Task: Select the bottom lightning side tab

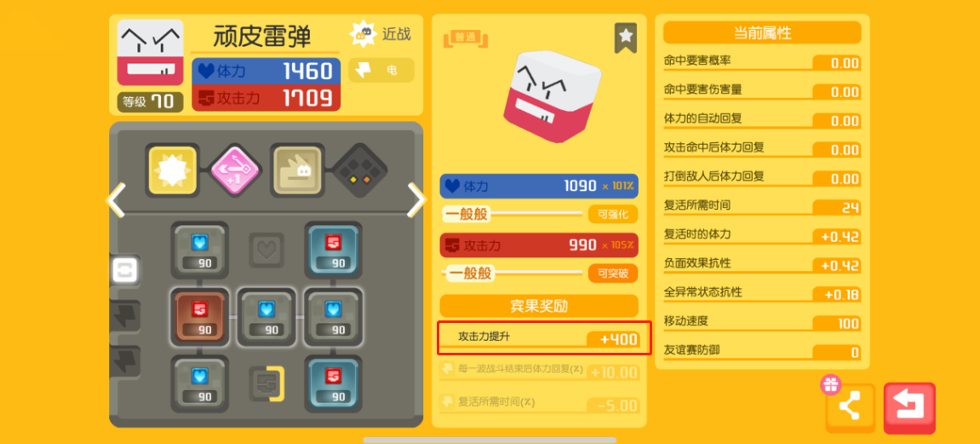Action: [125, 360]
